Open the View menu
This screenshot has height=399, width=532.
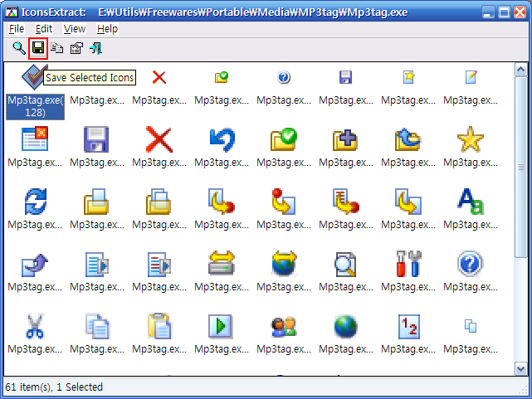tap(75, 29)
